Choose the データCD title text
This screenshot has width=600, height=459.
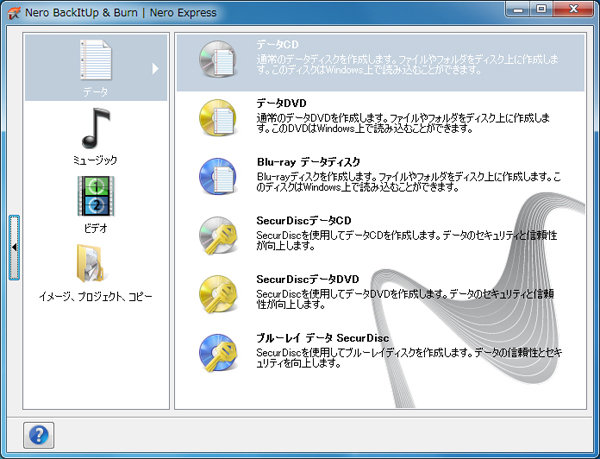277,45
